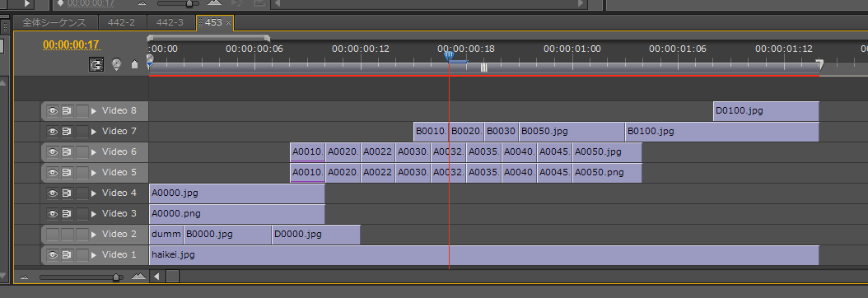This screenshot has width=868, height=298.
Task: Toggle sync lock icon on Video 1
Action: click(x=67, y=255)
